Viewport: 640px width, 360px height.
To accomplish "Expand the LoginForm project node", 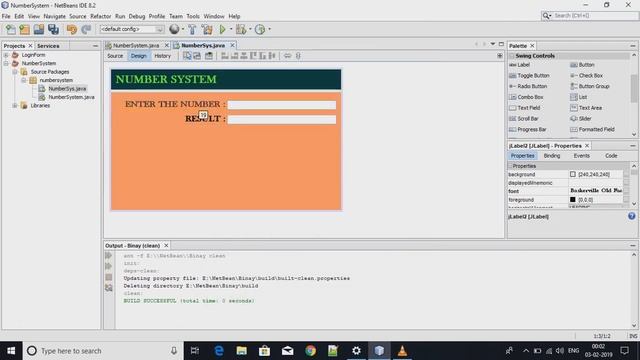I will click(x=6, y=55).
